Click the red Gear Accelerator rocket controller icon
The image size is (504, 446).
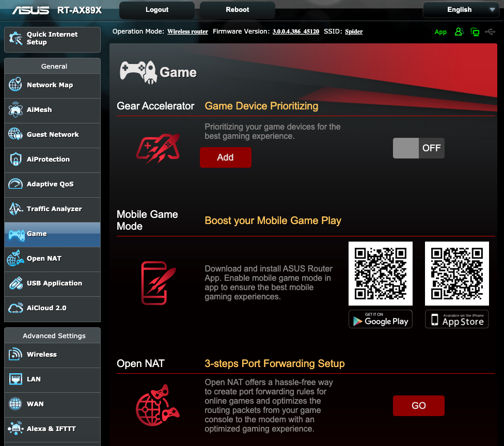tap(158, 148)
